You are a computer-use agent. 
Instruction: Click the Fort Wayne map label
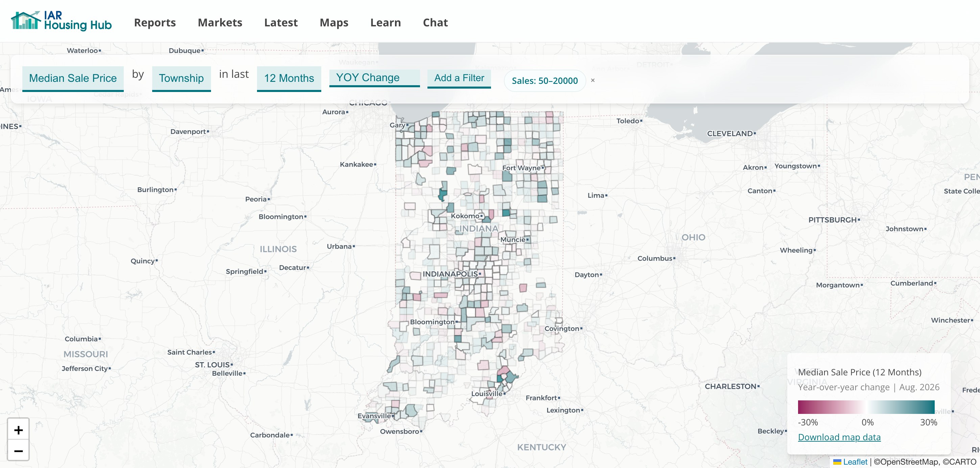(521, 168)
